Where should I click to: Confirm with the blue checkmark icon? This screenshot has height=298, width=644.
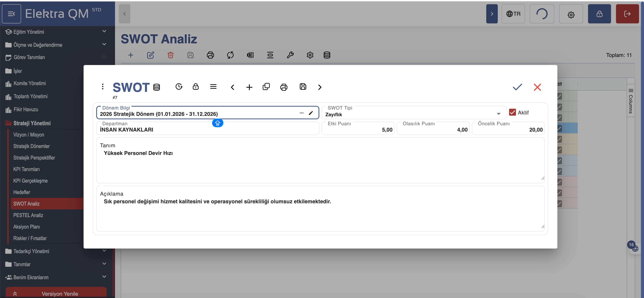(517, 87)
